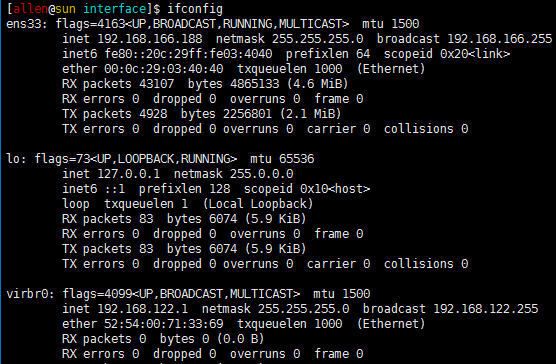
Task: Click the loopback address 127.0.0.1
Action: (129, 174)
